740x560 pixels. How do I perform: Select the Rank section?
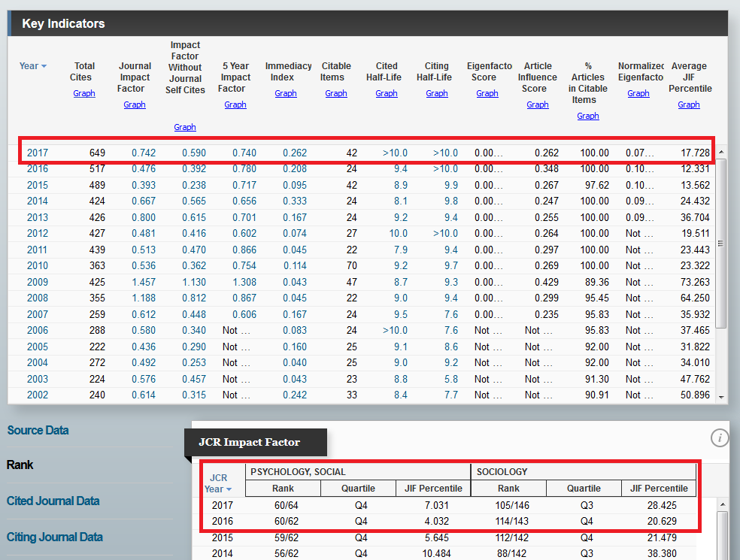click(x=20, y=465)
